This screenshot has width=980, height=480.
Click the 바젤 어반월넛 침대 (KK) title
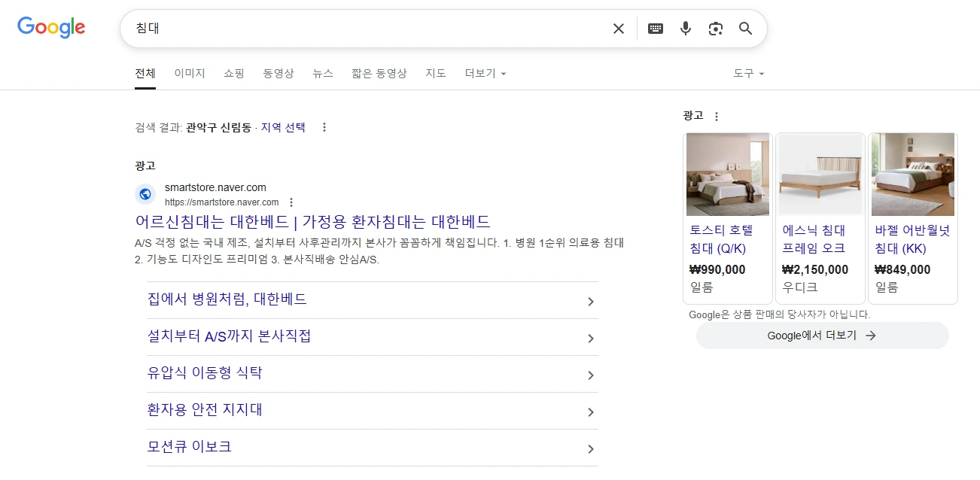click(912, 239)
